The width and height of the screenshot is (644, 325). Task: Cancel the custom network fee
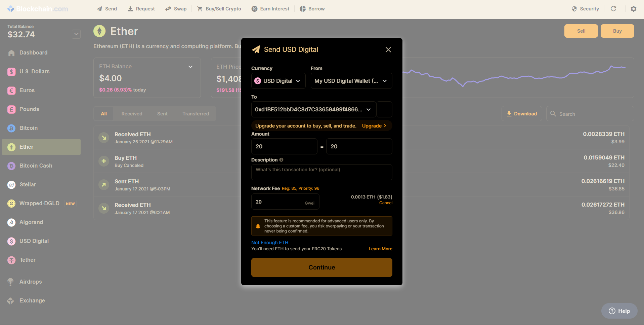tap(386, 203)
